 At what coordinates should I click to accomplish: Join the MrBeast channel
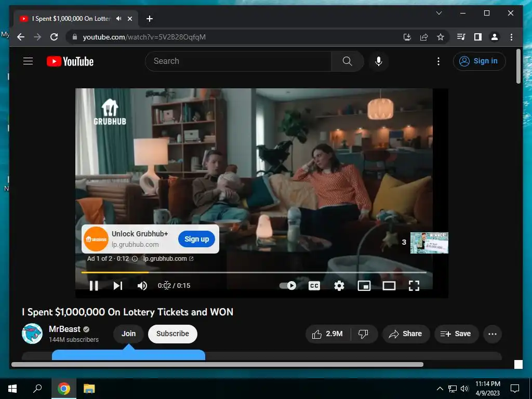(129, 334)
